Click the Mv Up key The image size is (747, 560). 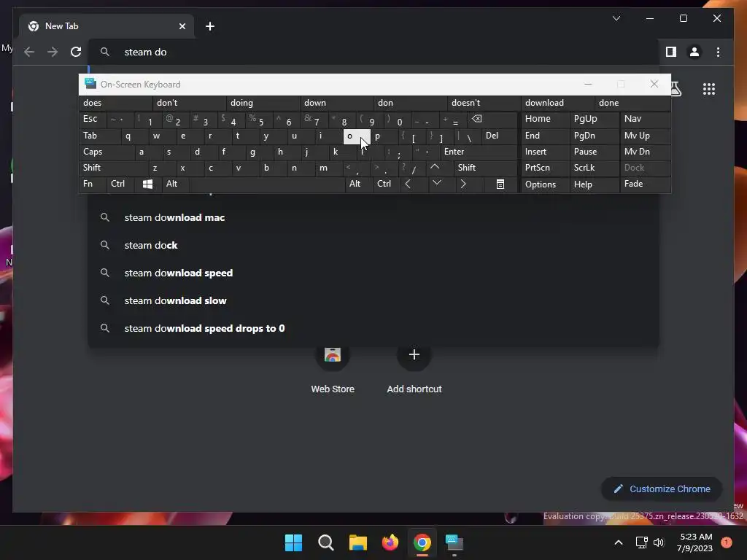(x=645, y=136)
